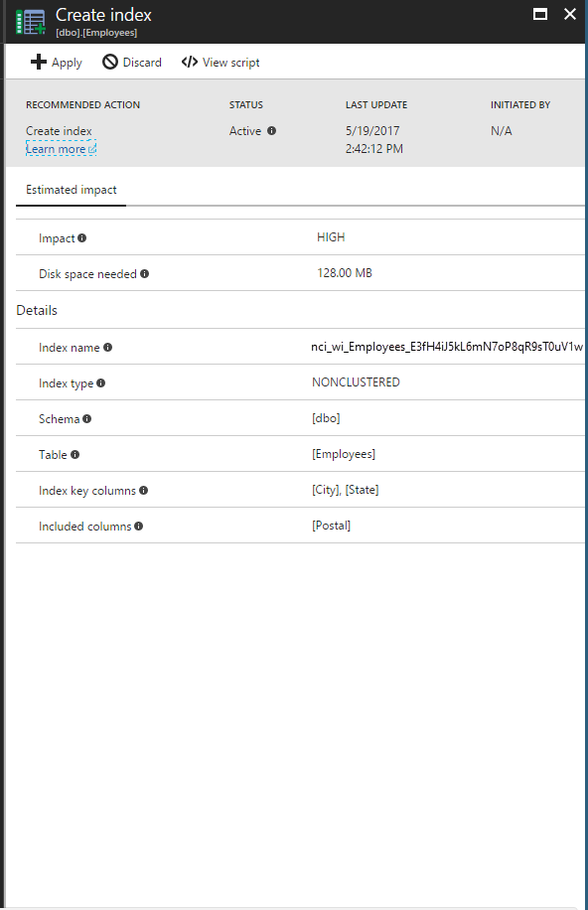Discard the recommendation

[x=132, y=63]
